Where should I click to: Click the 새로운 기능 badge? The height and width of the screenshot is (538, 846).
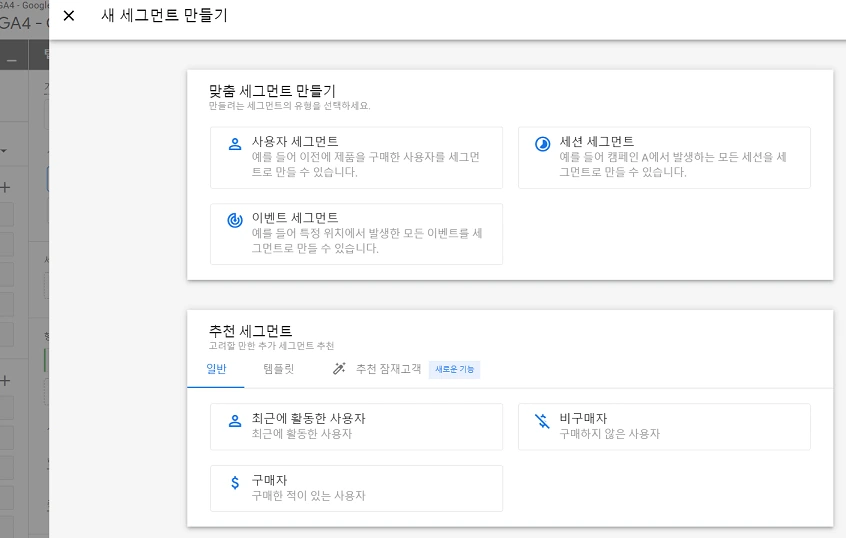point(454,370)
